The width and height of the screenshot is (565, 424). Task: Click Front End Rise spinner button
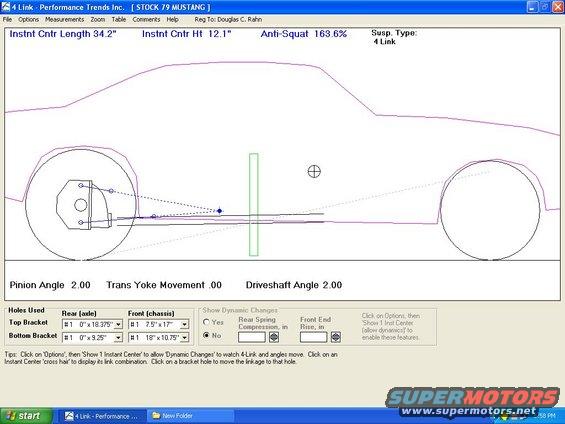[335, 337]
